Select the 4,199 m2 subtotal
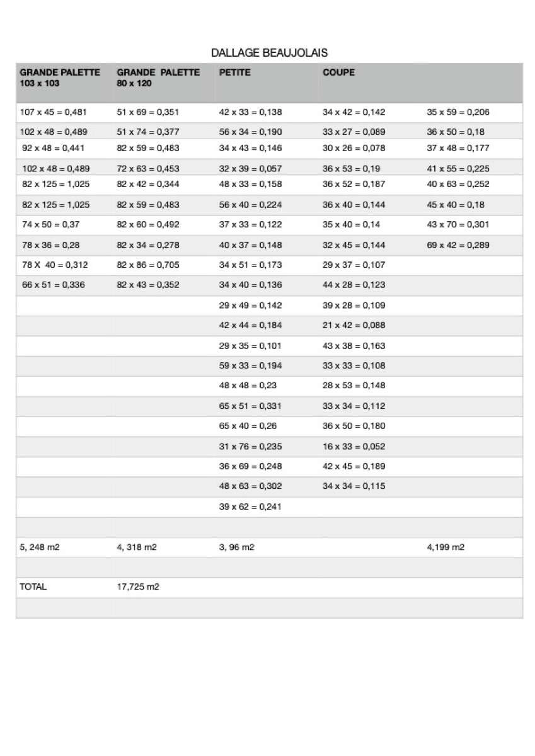Viewport: 535px width, 756px height. click(446, 547)
